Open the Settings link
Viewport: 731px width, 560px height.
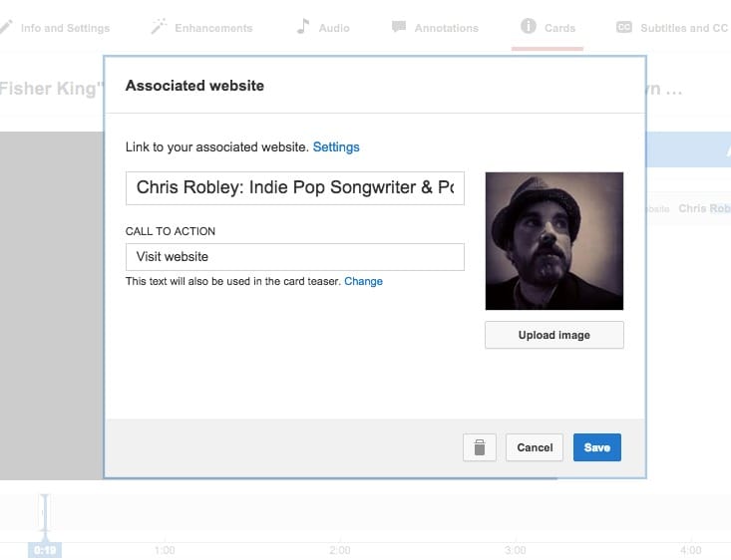coord(336,147)
